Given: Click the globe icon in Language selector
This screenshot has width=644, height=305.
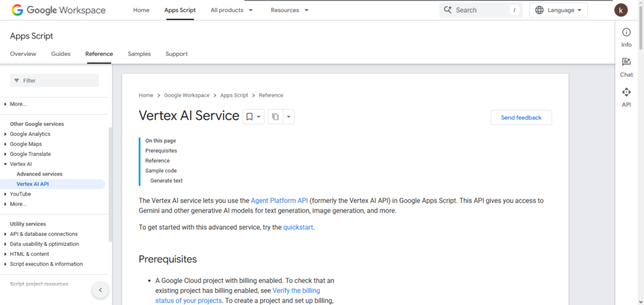Looking at the screenshot, I should click(x=539, y=10).
